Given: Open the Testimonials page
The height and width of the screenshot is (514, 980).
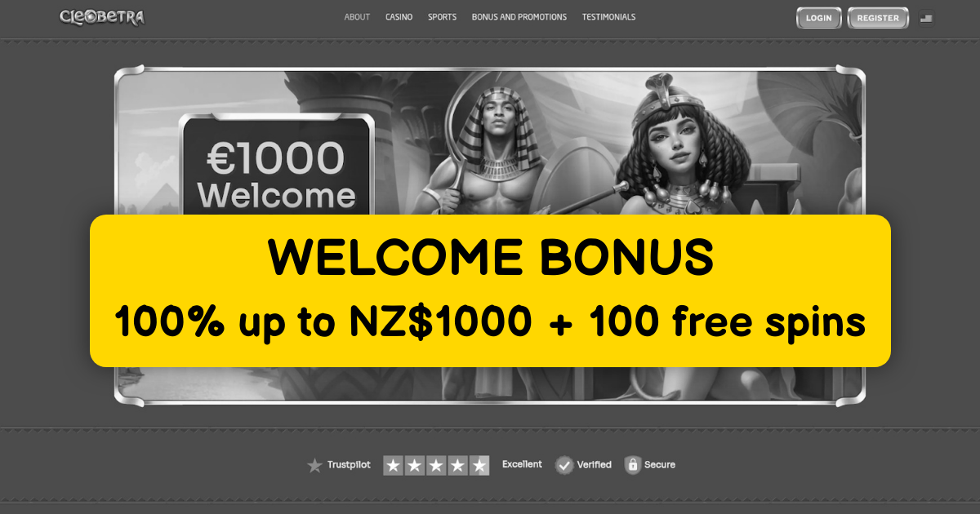Looking at the screenshot, I should 608,17.
